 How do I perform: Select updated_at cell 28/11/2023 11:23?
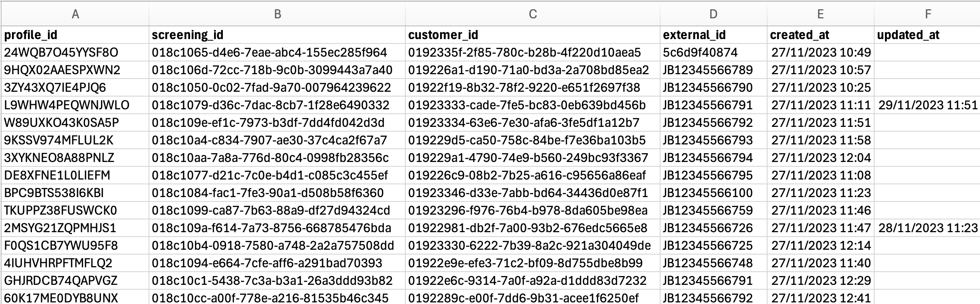point(927,228)
